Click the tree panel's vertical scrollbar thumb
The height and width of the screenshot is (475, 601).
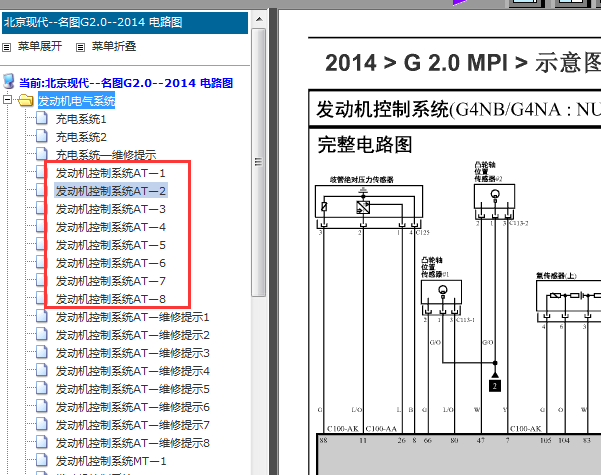click(x=259, y=160)
